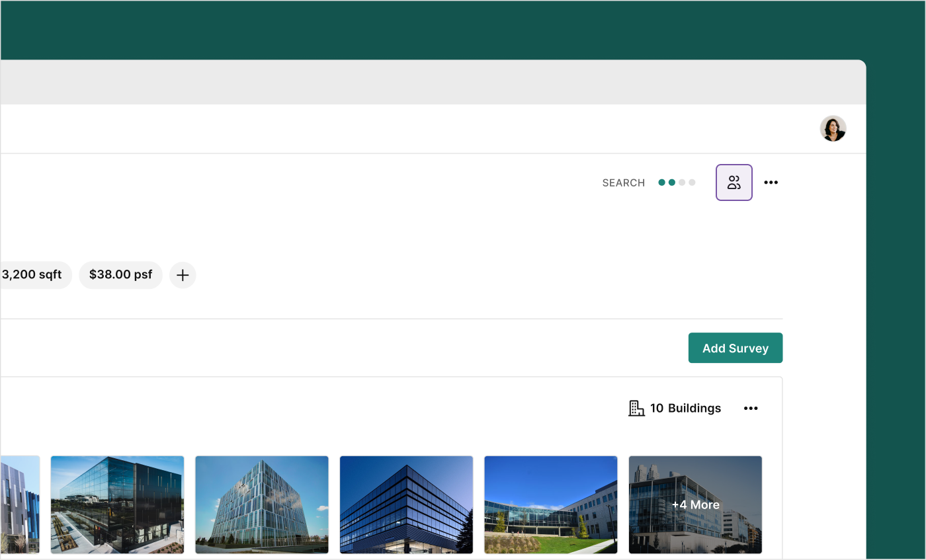Open the survey card options ellipsis
926x560 pixels.
pos(751,409)
